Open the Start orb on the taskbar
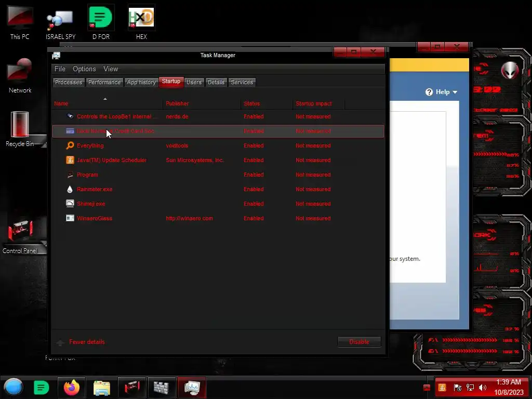 [14, 387]
